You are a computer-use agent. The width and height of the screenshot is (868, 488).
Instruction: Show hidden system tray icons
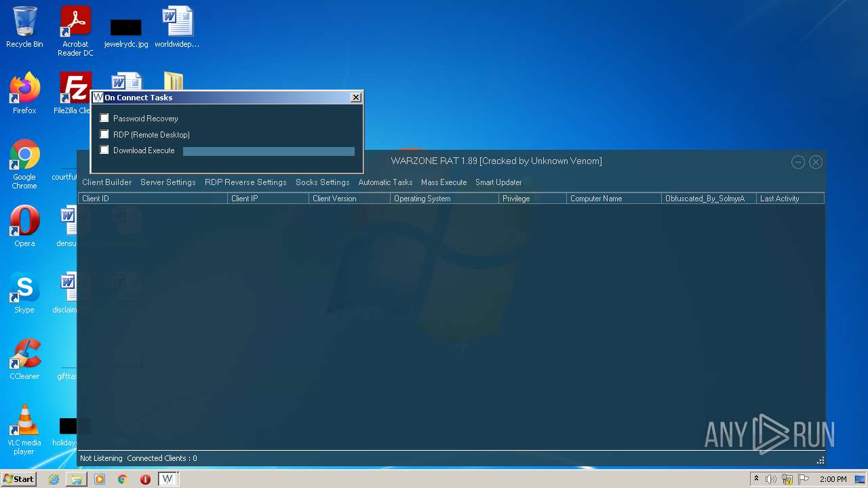[x=757, y=479]
